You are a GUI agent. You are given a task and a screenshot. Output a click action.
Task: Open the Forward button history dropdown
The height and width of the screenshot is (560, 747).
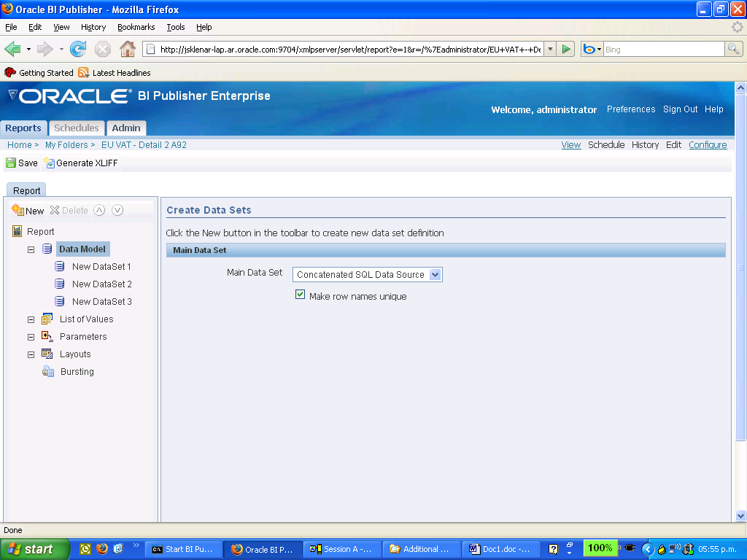tap(61, 49)
